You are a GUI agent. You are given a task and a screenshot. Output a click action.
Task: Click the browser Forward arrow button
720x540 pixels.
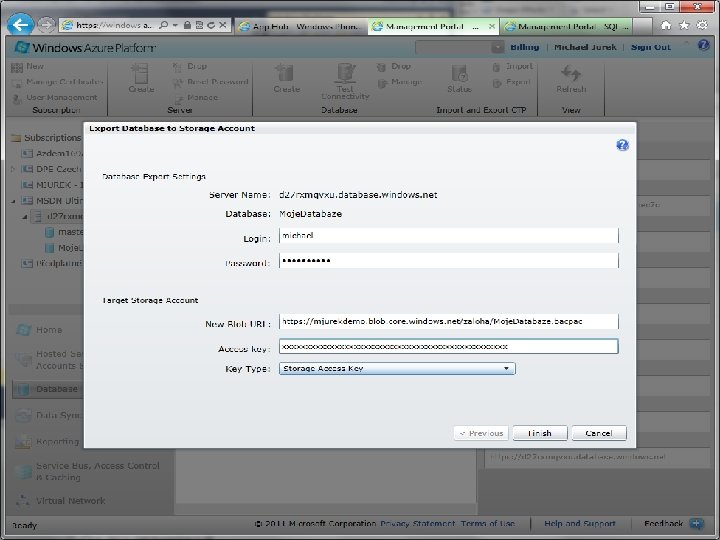click(x=46, y=25)
